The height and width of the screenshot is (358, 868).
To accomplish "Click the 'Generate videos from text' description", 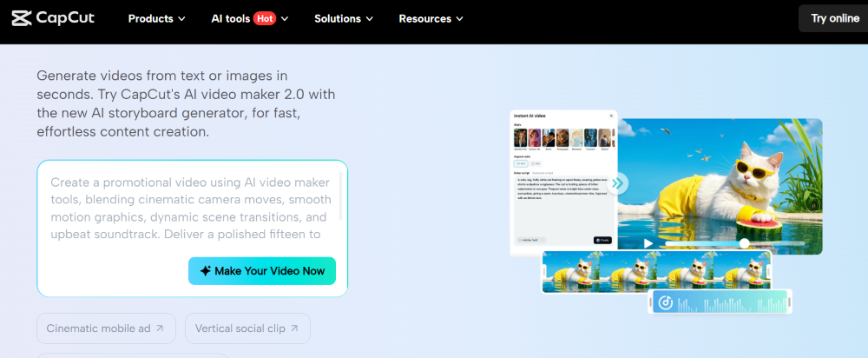I will (x=186, y=103).
